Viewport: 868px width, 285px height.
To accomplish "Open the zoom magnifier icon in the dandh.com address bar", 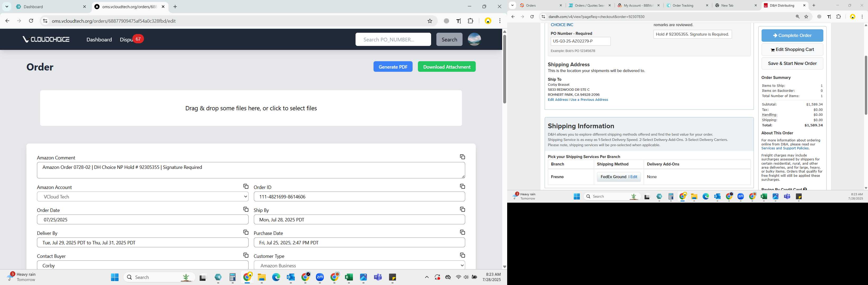I will pyautogui.click(x=797, y=16).
